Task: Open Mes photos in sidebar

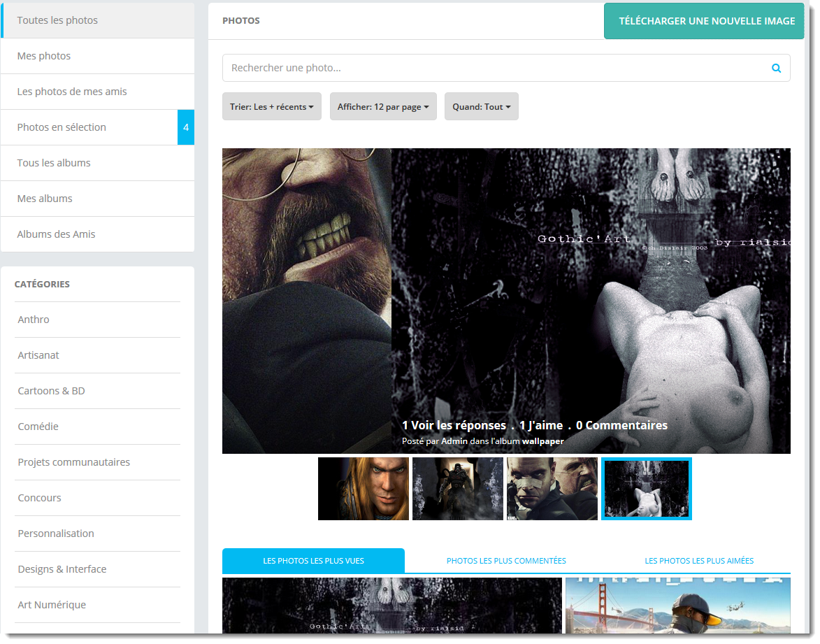Action: point(98,56)
